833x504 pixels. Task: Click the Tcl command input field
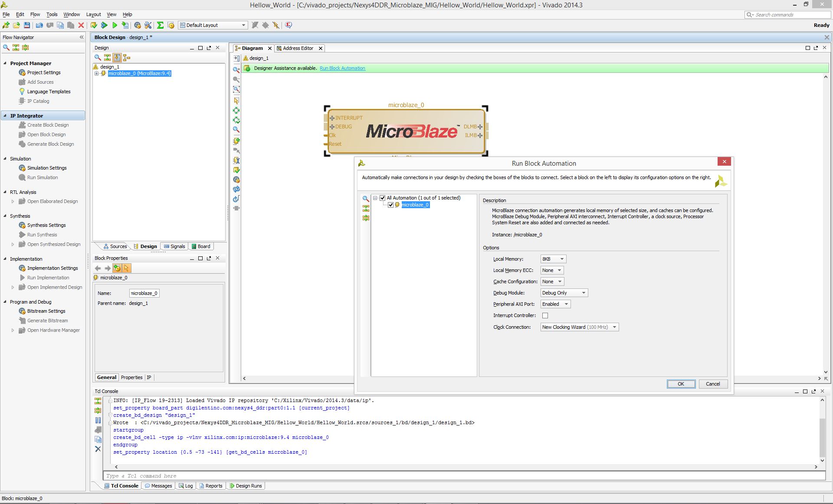[x=464, y=476]
